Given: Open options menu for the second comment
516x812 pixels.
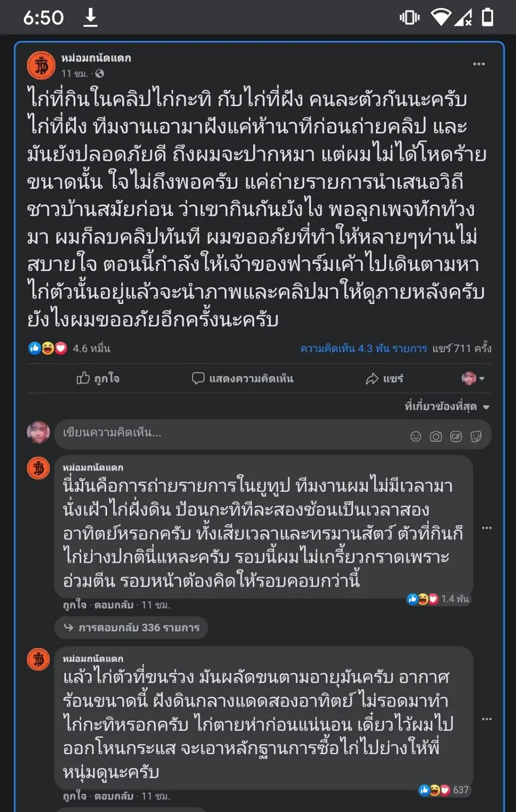Looking at the screenshot, I should (487, 719).
